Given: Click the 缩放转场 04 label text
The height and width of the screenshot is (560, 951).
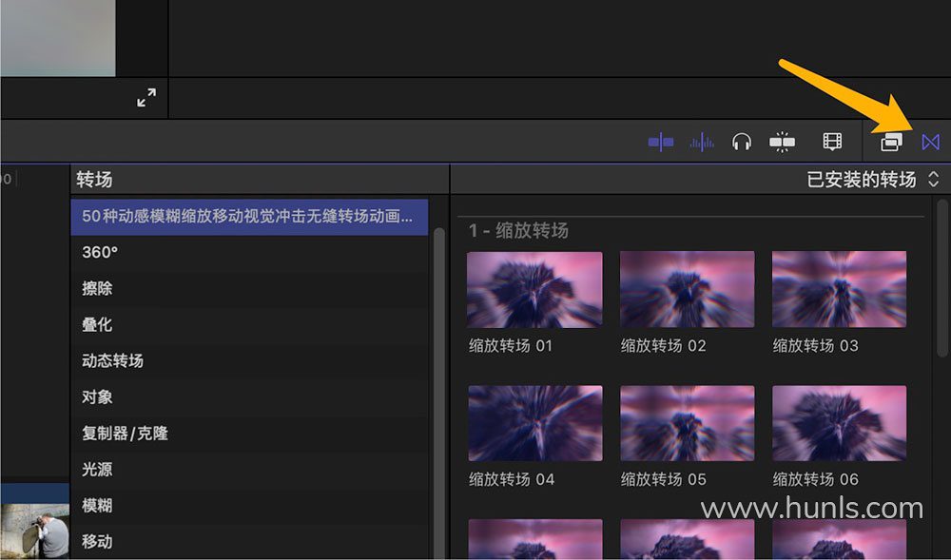Looking at the screenshot, I should click(512, 480).
